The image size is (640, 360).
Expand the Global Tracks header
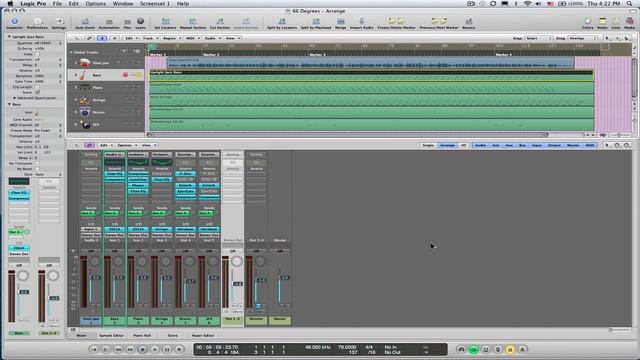tap(71, 52)
